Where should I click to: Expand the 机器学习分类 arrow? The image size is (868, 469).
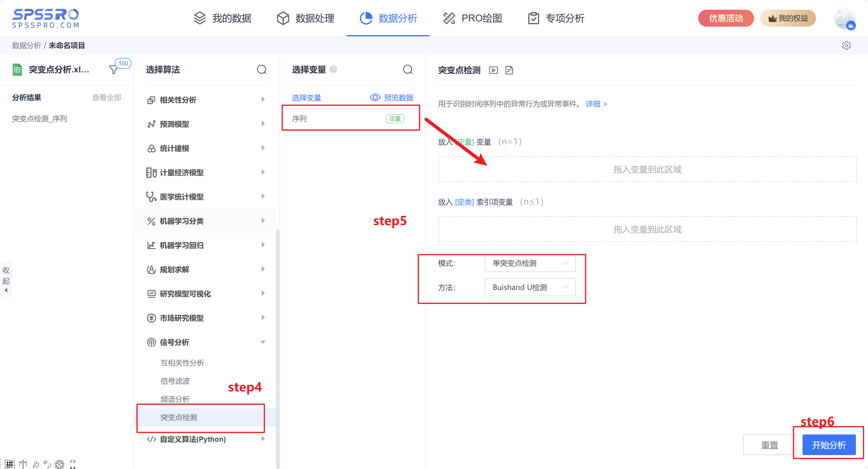coord(263,221)
